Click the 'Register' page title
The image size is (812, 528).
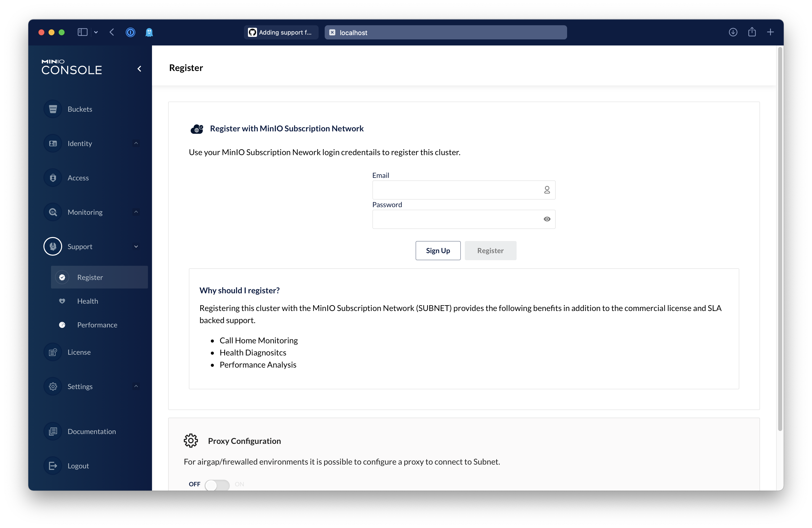186,68
